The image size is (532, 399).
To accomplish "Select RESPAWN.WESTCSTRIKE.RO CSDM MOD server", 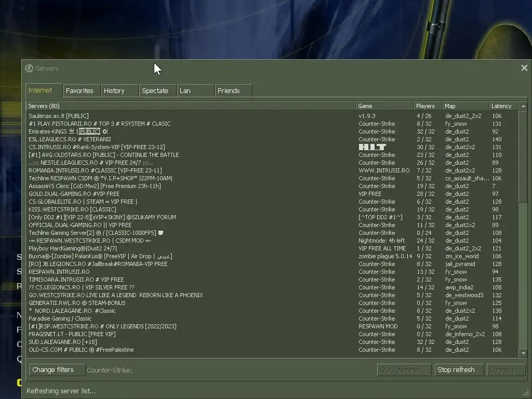I will coord(272,241).
